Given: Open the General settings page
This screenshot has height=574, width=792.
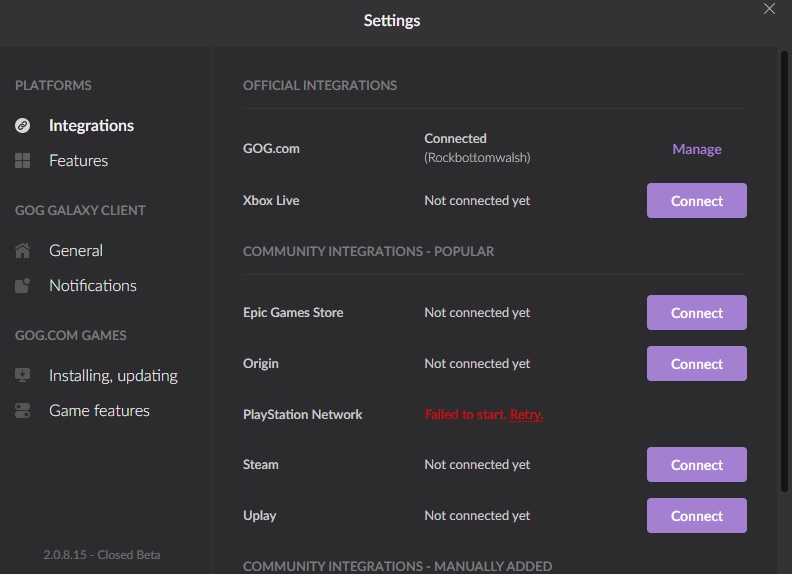Looking at the screenshot, I should point(76,251).
